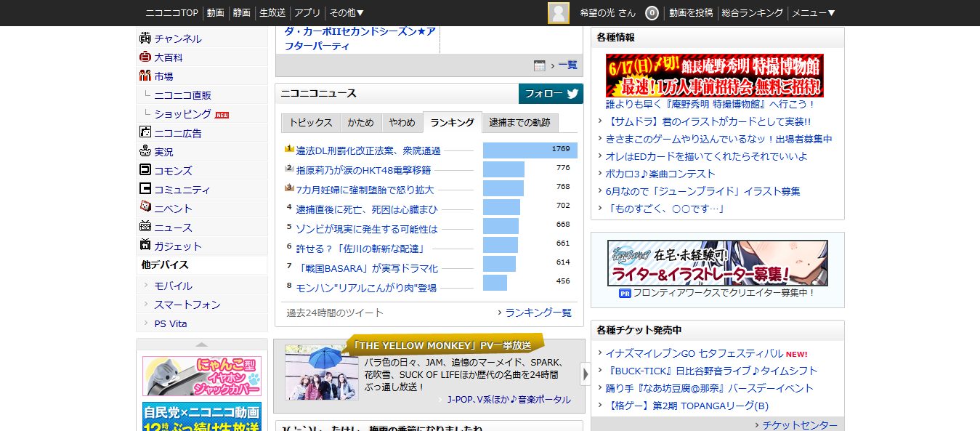Open news ゾンビが現実に発生する可能性は
This screenshot has width=980, height=431.
tap(367, 229)
